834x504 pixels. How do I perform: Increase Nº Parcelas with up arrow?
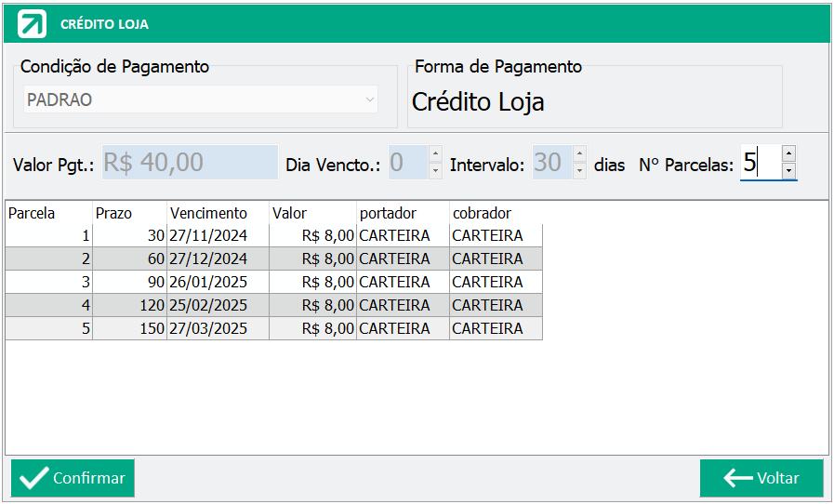point(788,153)
